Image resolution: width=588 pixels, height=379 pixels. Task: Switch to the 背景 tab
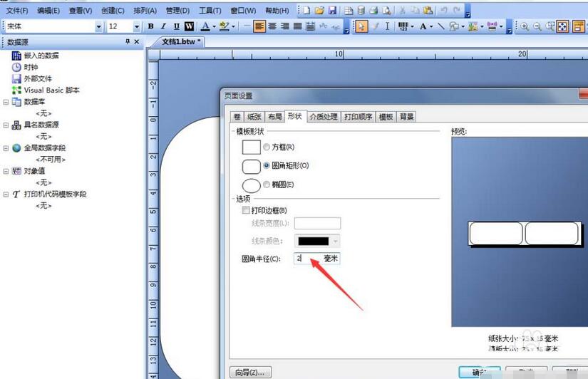point(407,117)
